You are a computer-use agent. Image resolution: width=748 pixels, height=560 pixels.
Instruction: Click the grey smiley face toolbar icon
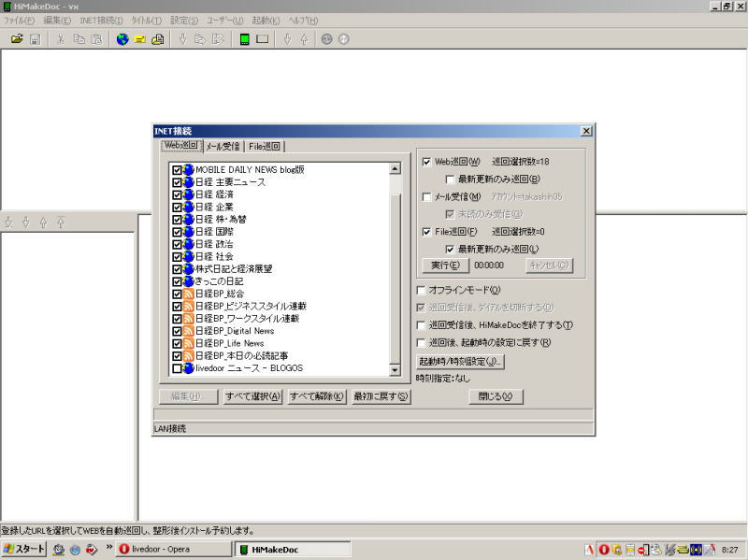(x=326, y=39)
